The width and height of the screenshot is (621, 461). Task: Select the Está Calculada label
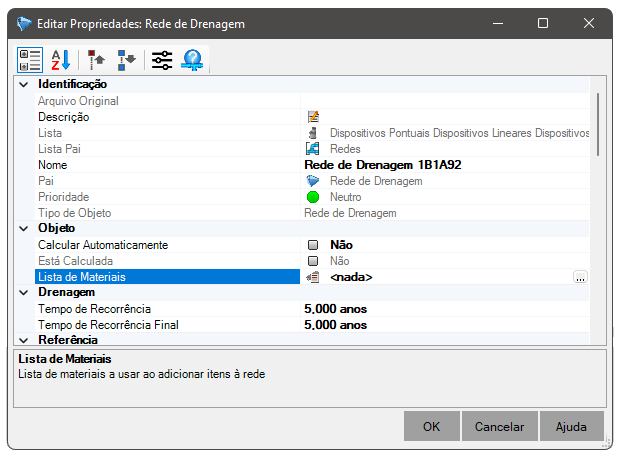[x=76, y=261]
